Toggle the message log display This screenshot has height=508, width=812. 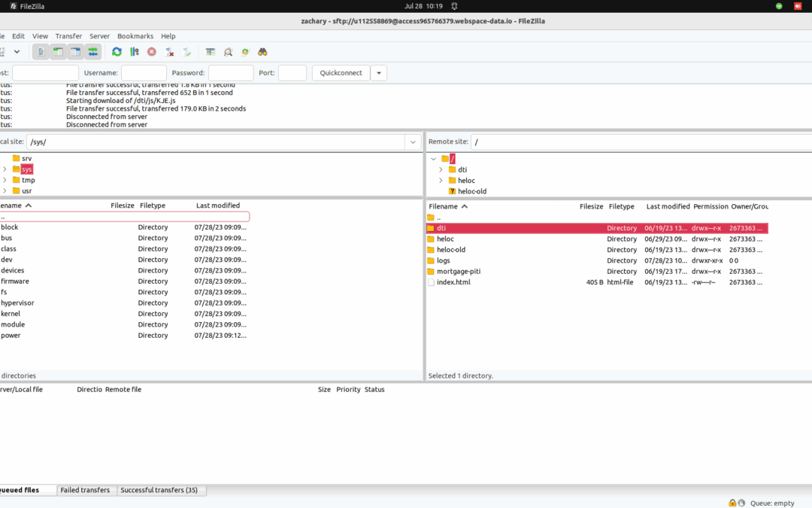pyautogui.click(x=41, y=52)
